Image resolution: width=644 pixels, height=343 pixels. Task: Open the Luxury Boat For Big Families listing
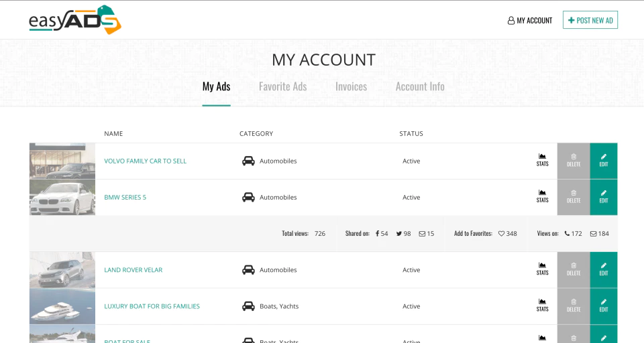point(152,306)
